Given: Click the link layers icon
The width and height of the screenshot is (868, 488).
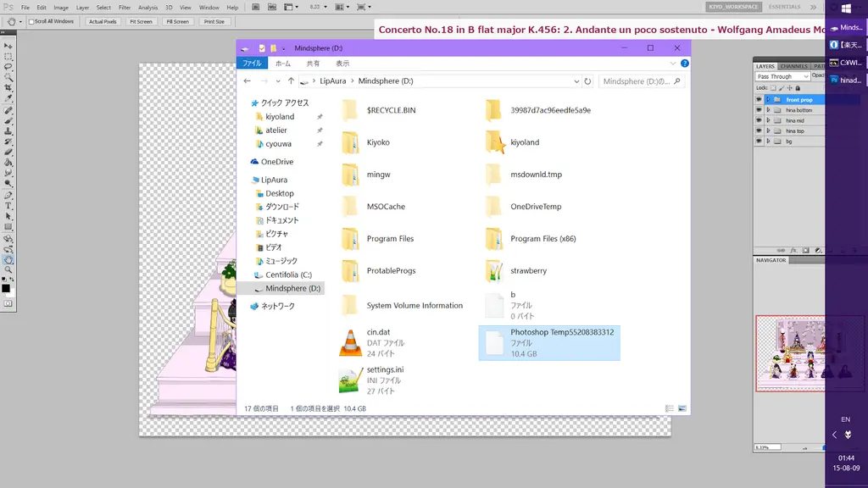Looking at the screenshot, I should pyautogui.click(x=781, y=251).
